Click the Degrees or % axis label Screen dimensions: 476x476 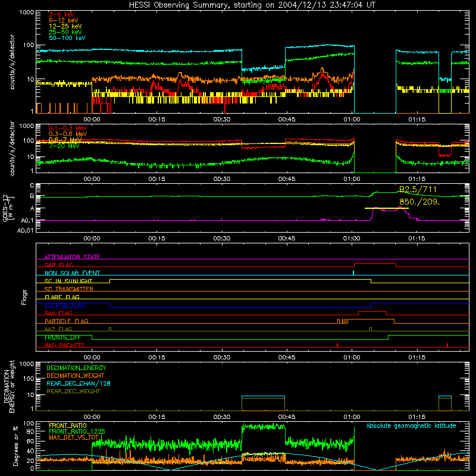coord(15,446)
